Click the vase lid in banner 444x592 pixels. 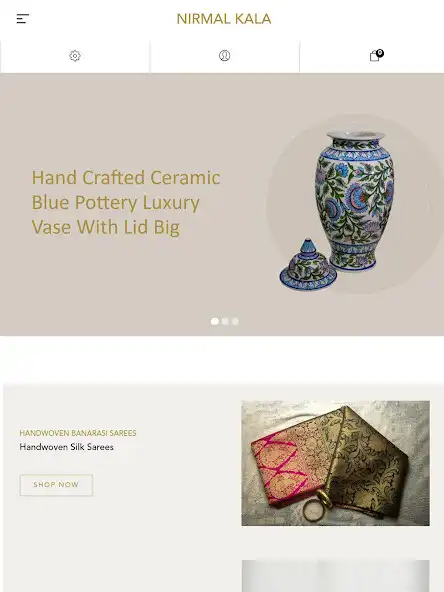click(308, 265)
